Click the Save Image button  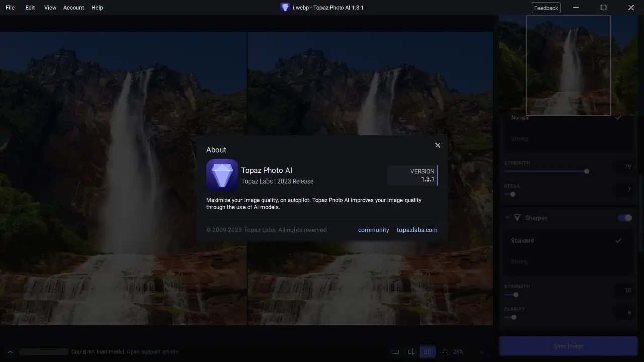(569, 346)
